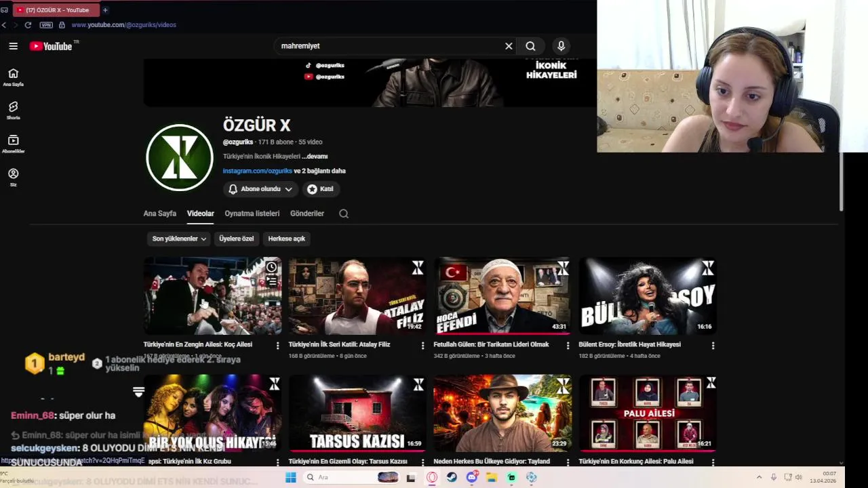Viewport: 868px width, 488px height.
Task: Play the Palu Ailesi video thumbnail
Action: coord(648,413)
